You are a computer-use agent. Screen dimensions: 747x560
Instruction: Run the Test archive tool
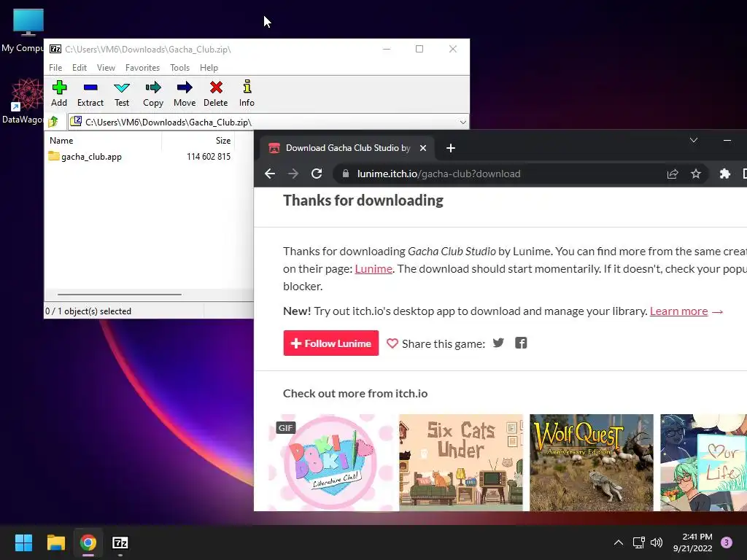click(122, 94)
